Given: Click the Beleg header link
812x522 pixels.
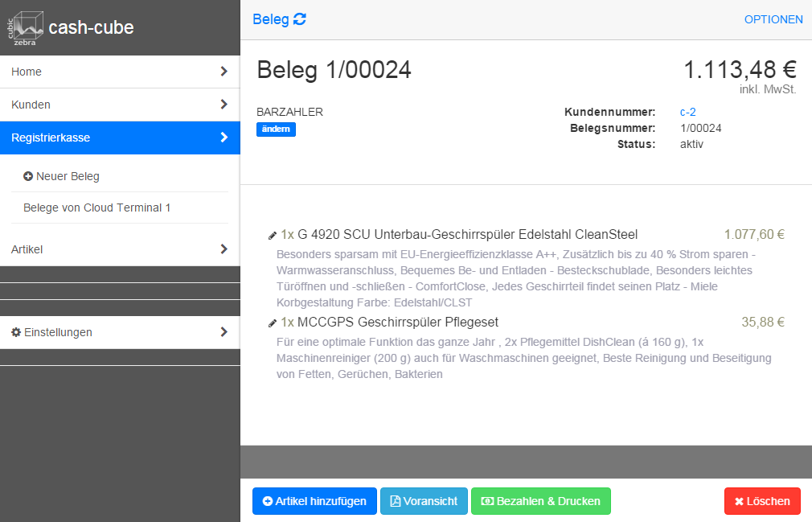Looking at the screenshot, I should point(270,19).
